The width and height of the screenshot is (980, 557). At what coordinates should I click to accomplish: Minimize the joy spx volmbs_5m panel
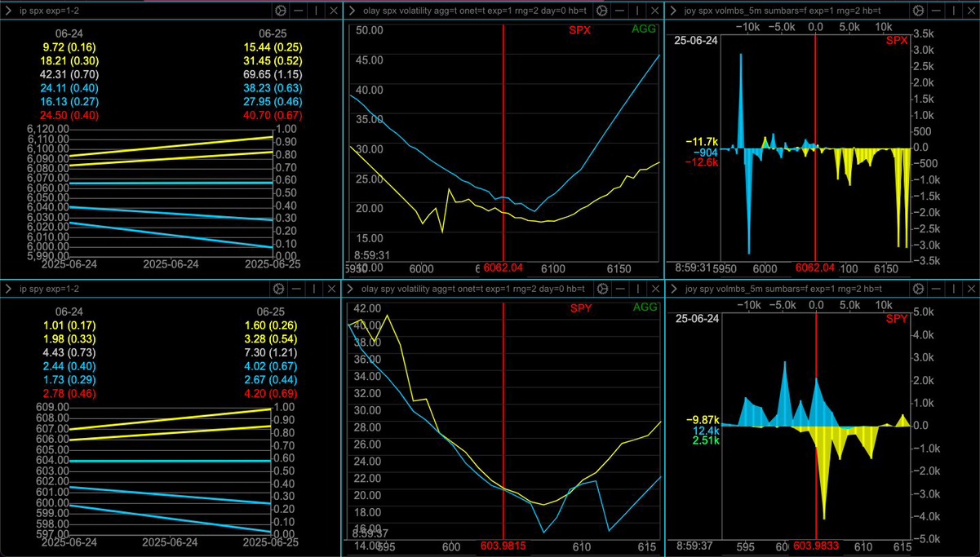(x=938, y=11)
